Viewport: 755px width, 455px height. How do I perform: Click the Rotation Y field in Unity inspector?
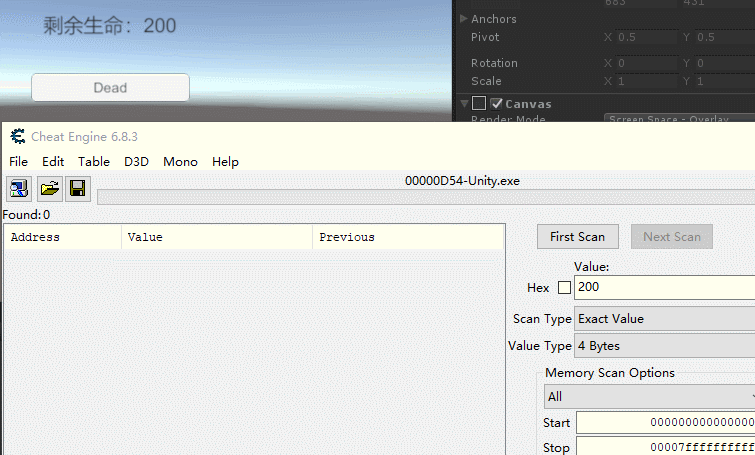click(x=725, y=63)
